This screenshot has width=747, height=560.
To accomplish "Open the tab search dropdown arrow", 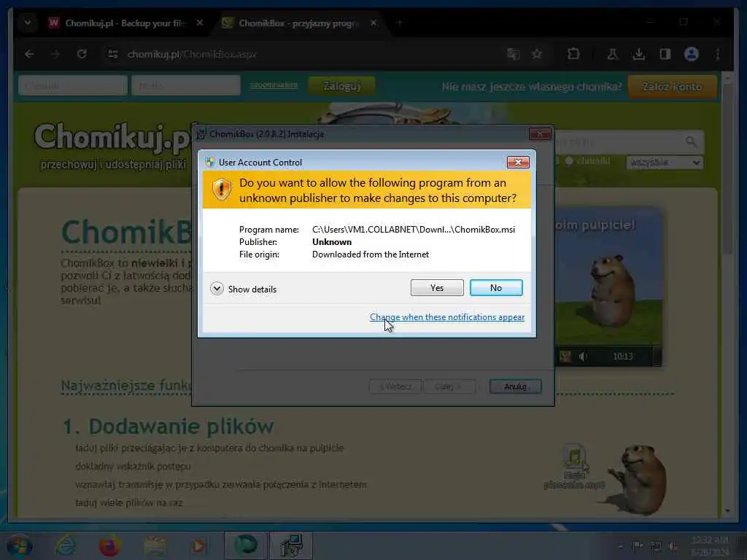I will click(28, 23).
